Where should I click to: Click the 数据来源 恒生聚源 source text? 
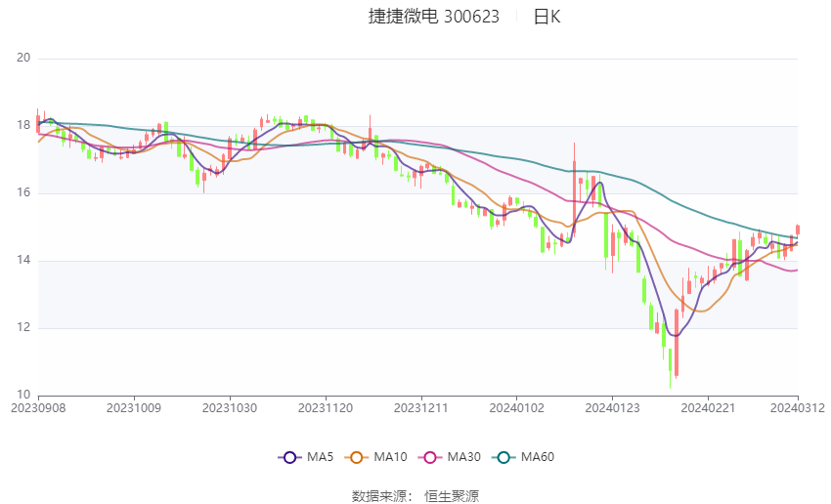point(415,496)
